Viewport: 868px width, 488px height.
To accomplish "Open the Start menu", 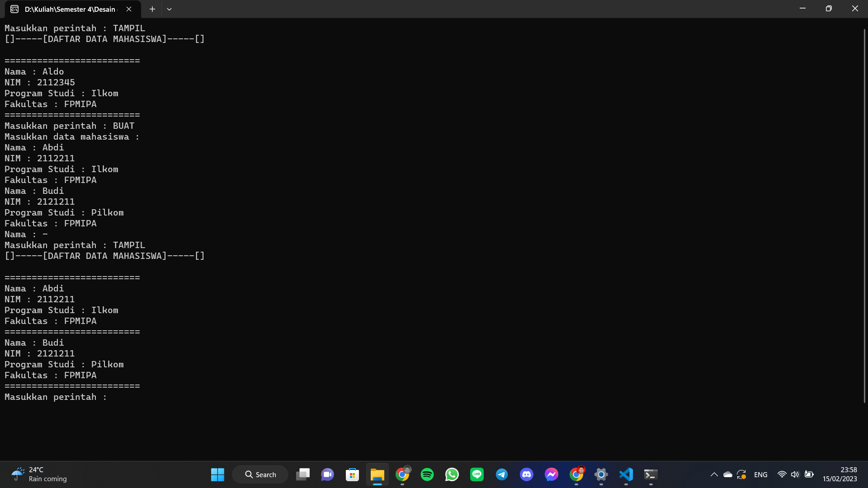I will (x=217, y=474).
